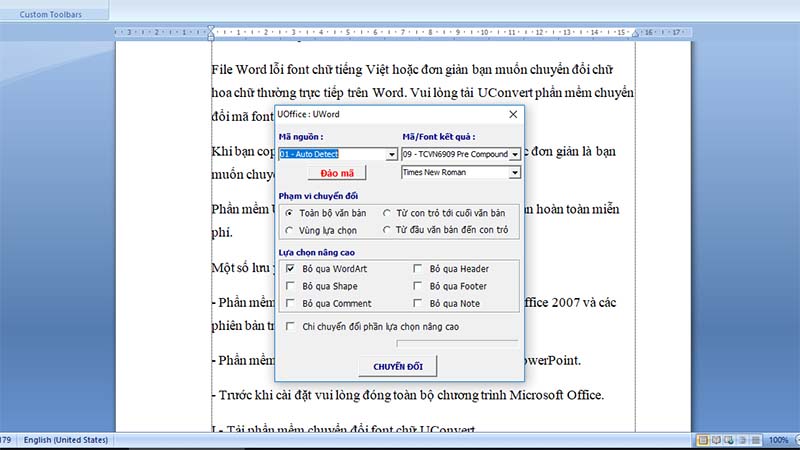The width and height of the screenshot is (800, 450).
Task: Enable the 'Bỏ qua Note' checkbox
Action: click(417, 303)
